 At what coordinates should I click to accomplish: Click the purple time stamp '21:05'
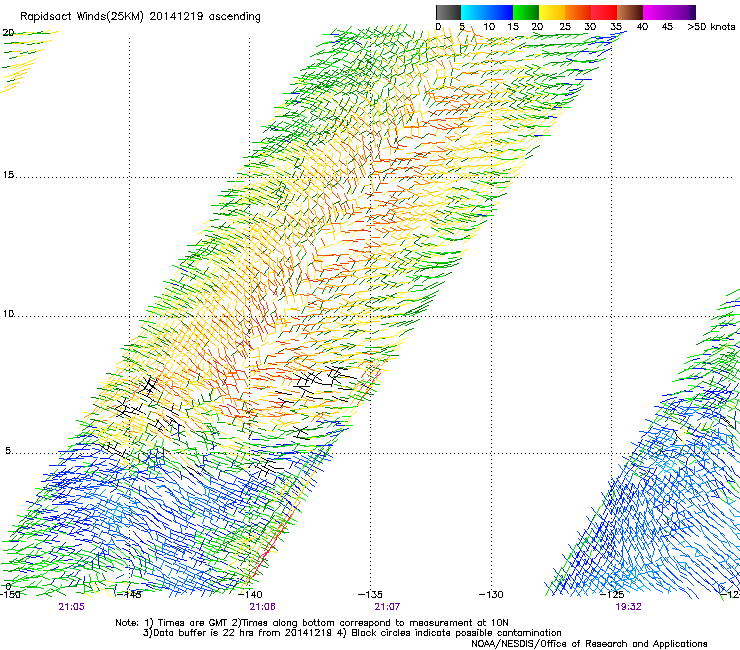[71, 607]
